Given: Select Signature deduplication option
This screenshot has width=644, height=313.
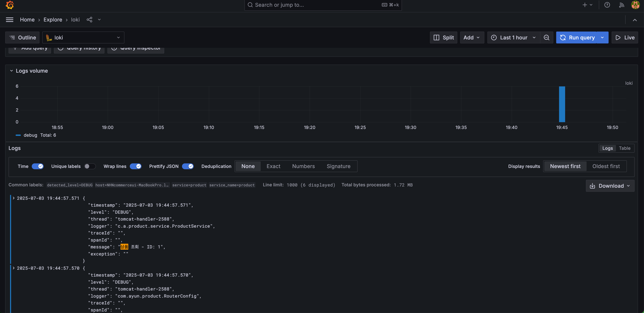Looking at the screenshot, I should click(338, 166).
